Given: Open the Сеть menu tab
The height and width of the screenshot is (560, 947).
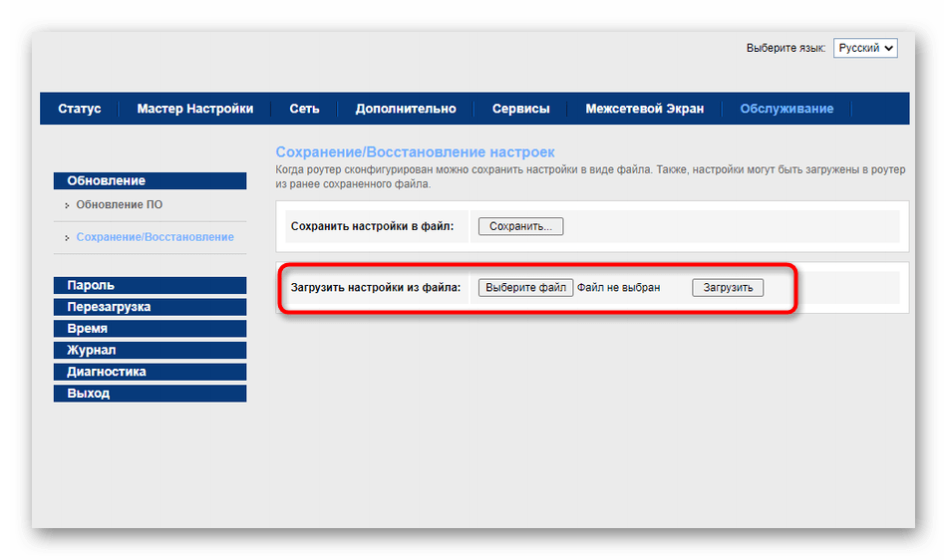Looking at the screenshot, I should tap(304, 109).
